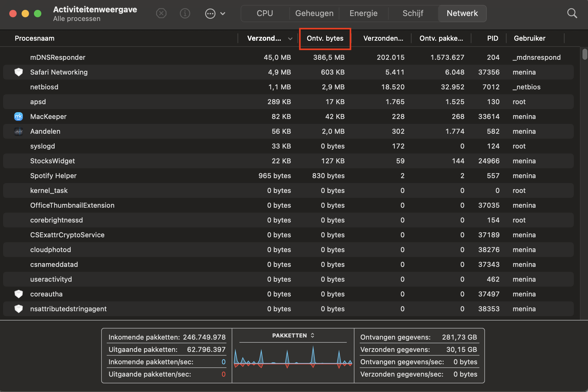The image size is (588, 392).
Task: Switch to the Geheugen tab
Action: (x=314, y=14)
